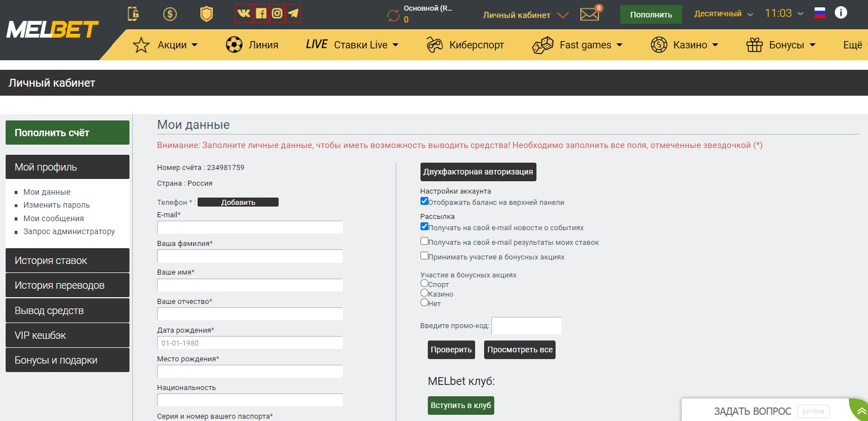Open Мои сообщения link

(x=53, y=218)
